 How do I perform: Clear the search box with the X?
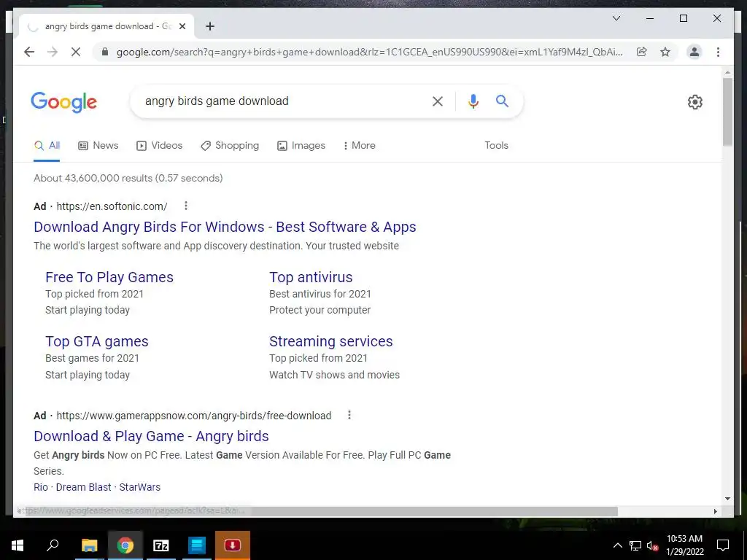point(438,101)
